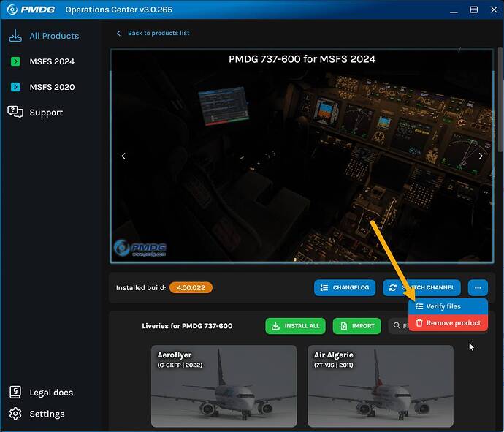Viewport: 504px width, 432px height.
Task: Click the Settings gear icon
Action: 15,414
